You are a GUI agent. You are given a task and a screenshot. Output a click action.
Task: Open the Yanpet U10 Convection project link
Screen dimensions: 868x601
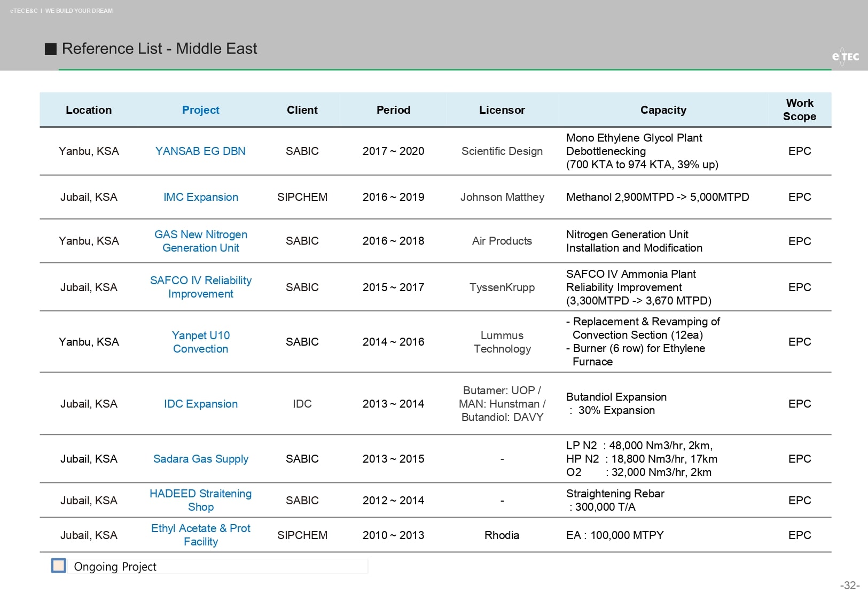point(201,342)
